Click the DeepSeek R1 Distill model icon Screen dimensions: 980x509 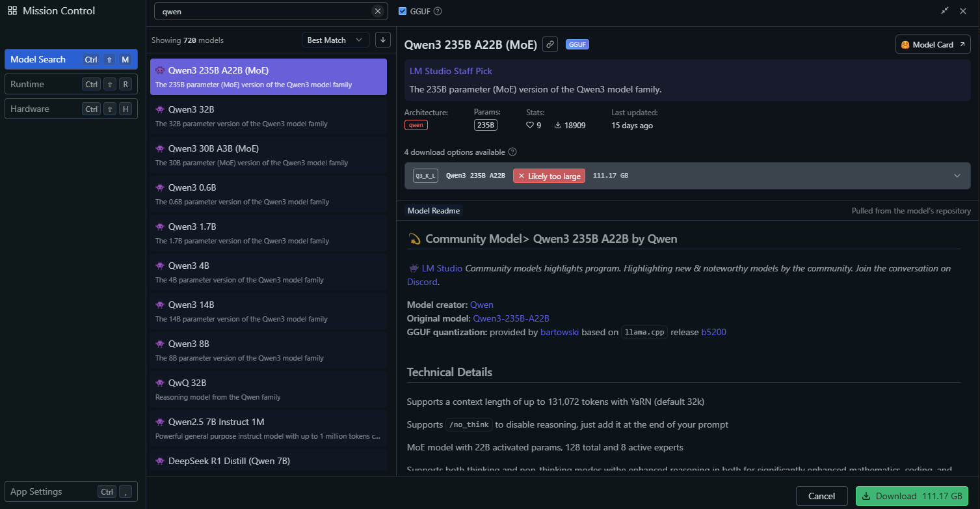click(x=160, y=461)
